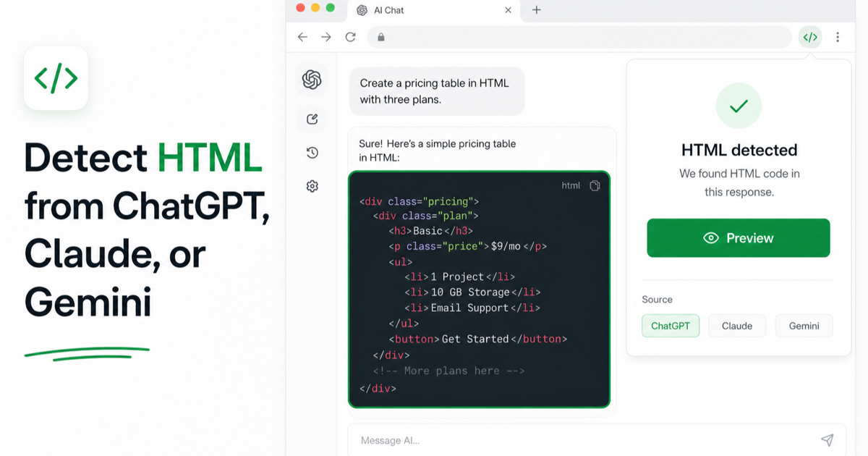Open the browser three-dot menu
Image resolution: width=868 pixels, height=456 pixels.
(x=838, y=37)
